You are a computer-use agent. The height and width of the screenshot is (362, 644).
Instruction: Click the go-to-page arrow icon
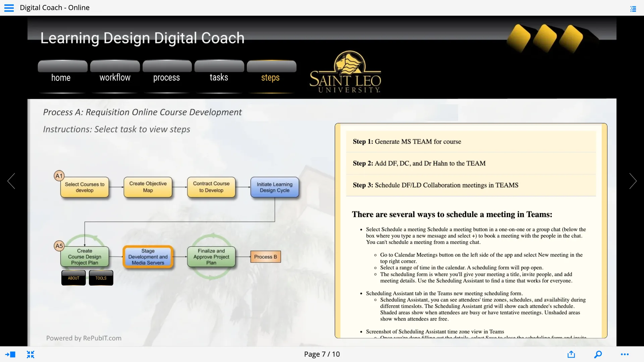(10, 354)
